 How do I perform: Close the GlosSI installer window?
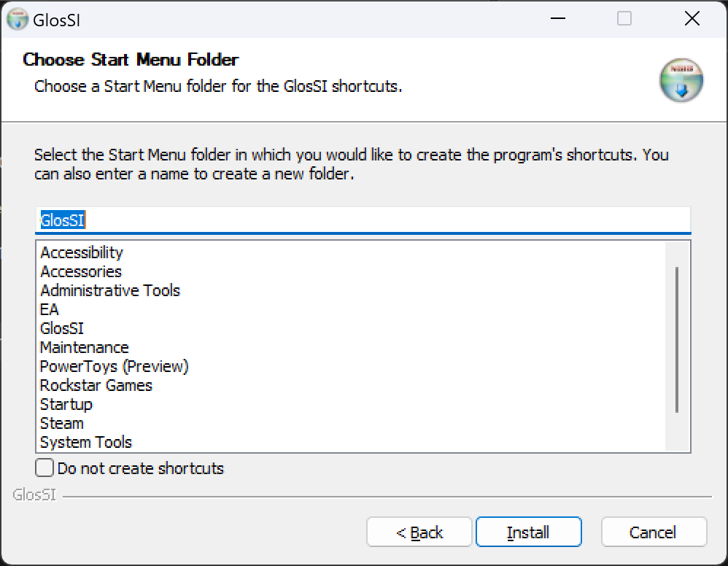(x=692, y=18)
